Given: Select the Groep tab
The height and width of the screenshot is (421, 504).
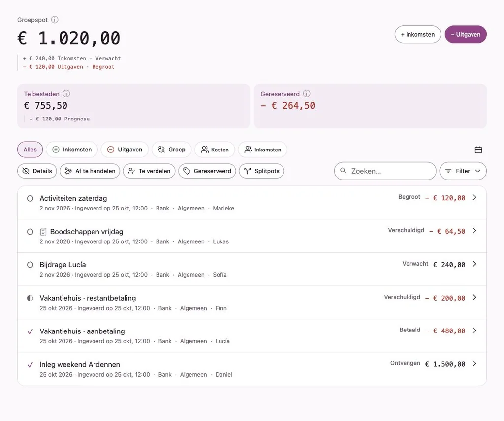Looking at the screenshot, I should 172,150.
